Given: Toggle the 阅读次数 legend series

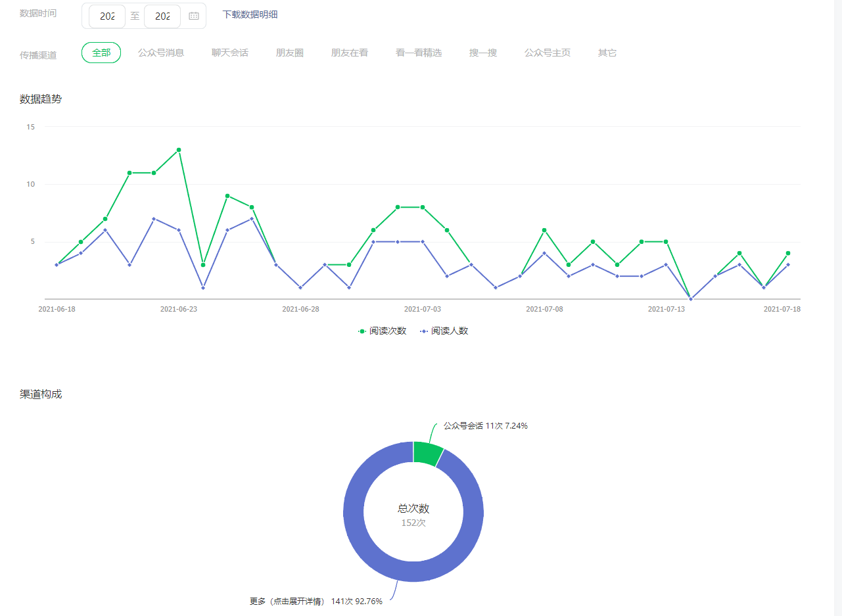Looking at the screenshot, I should point(383,331).
